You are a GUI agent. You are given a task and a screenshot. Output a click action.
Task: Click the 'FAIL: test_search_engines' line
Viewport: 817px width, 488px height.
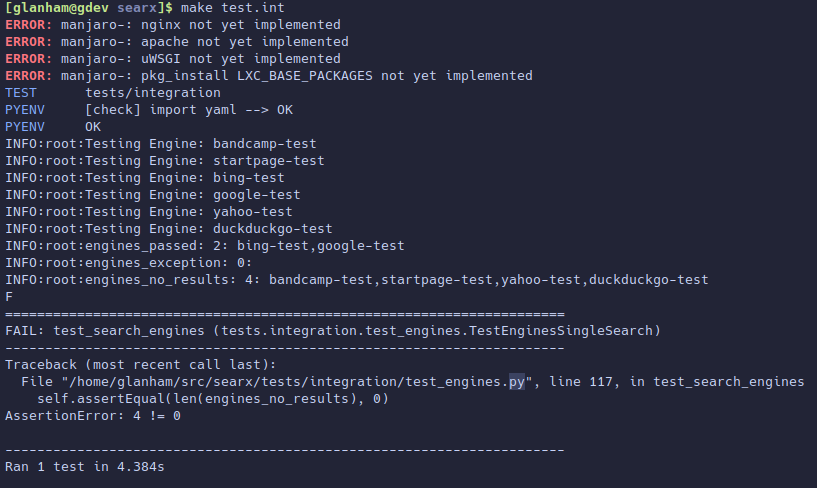[x=333, y=331]
